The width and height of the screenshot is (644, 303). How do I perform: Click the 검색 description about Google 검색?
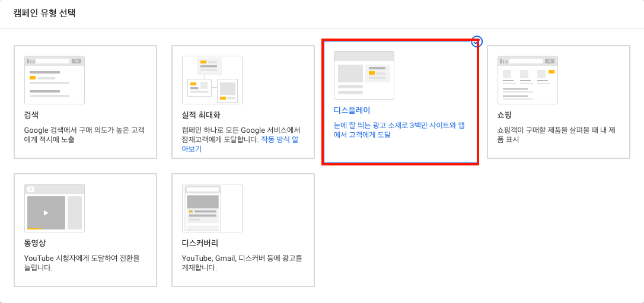[x=85, y=135]
